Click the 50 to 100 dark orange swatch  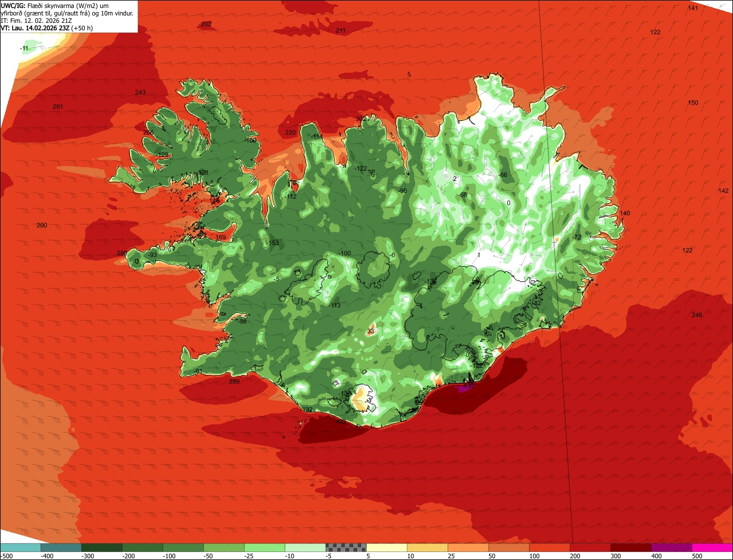coord(508,547)
